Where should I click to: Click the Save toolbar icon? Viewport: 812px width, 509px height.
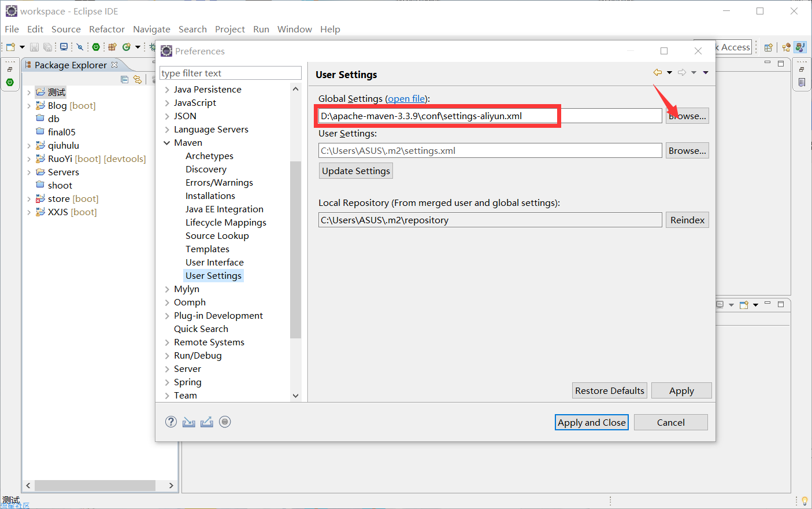click(x=34, y=47)
